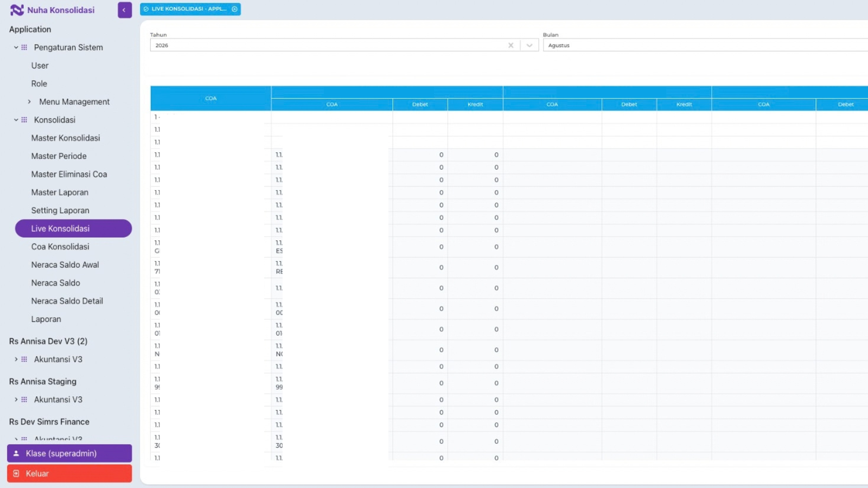Click the first Kredit column header
This screenshot has width=868, height=488.
[x=475, y=104]
